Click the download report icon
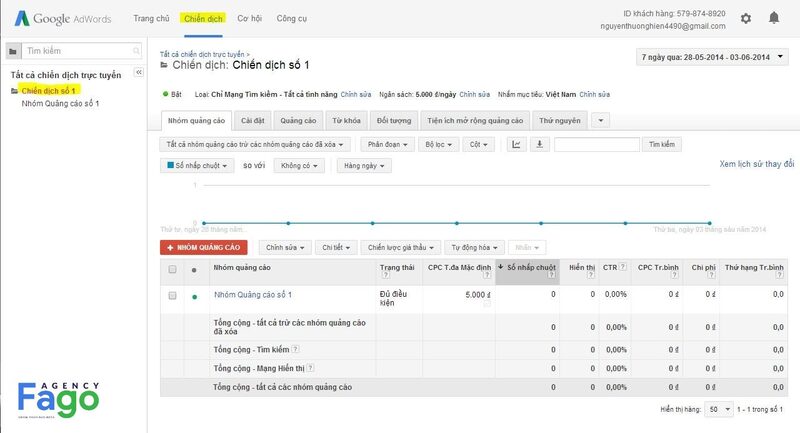Viewport: 800px width, 433px height. point(539,144)
